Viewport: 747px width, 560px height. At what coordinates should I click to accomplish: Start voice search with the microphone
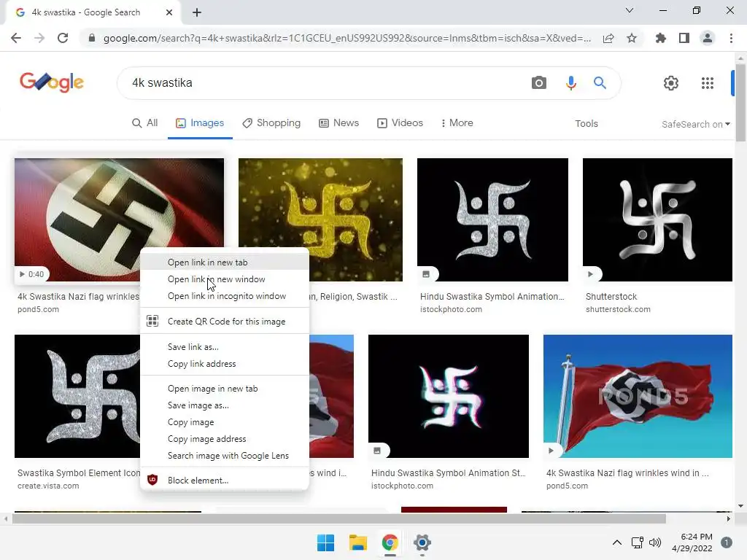(570, 83)
